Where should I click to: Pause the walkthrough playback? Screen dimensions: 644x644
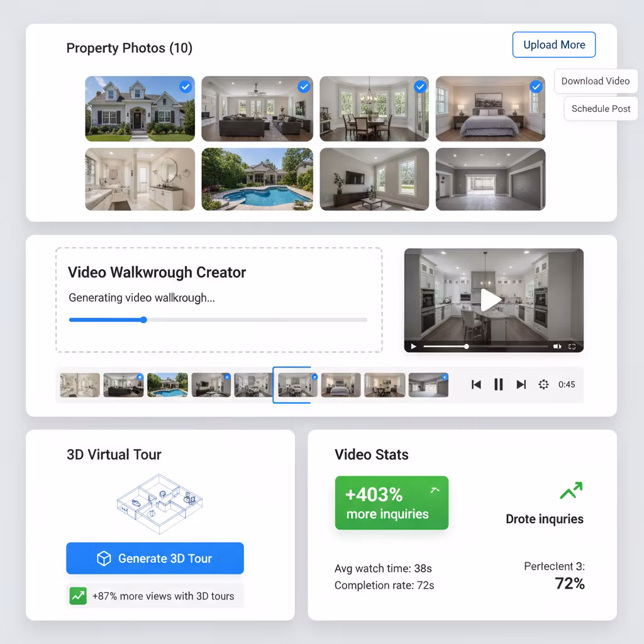(x=498, y=384)
